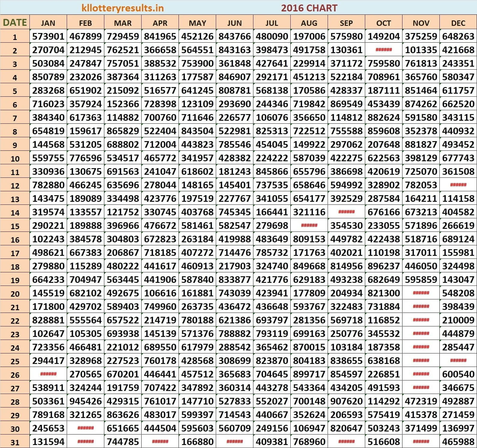This screenshot has height=448, width=477.
Task: Click the December cell showing 465988
Action: tap(458, 442)
